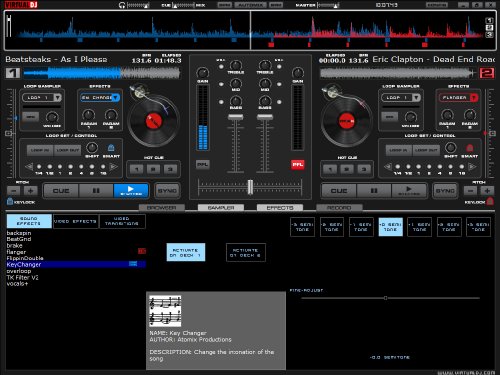Toggle the PFL on left channel
The image size is (500, 375).
tap(203, 164)
